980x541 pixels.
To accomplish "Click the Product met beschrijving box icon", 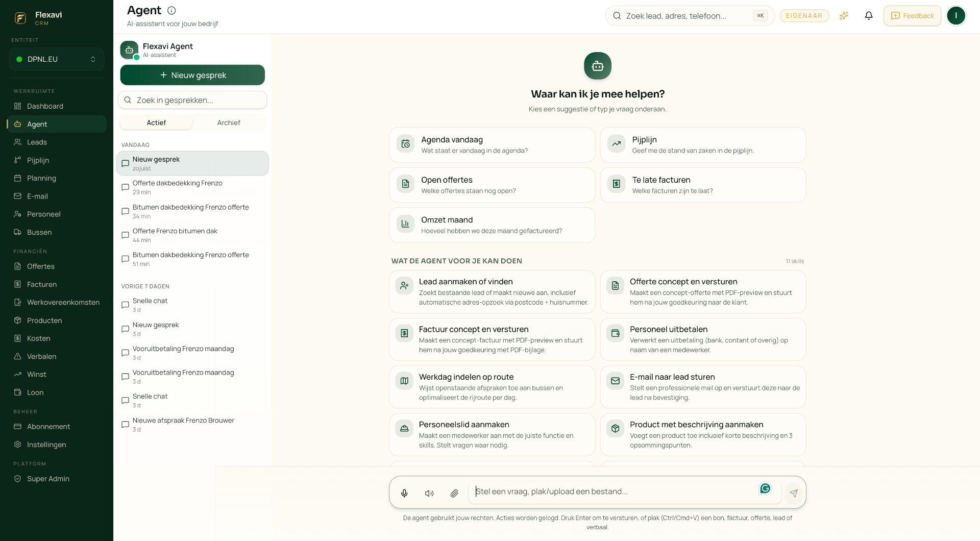I will [615, 429].
